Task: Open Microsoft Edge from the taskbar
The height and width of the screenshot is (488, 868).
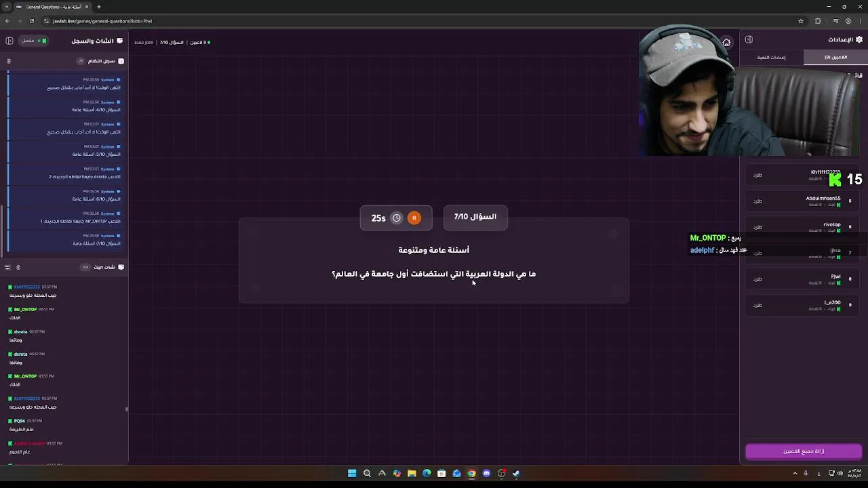Action: [x=427, y=473]
